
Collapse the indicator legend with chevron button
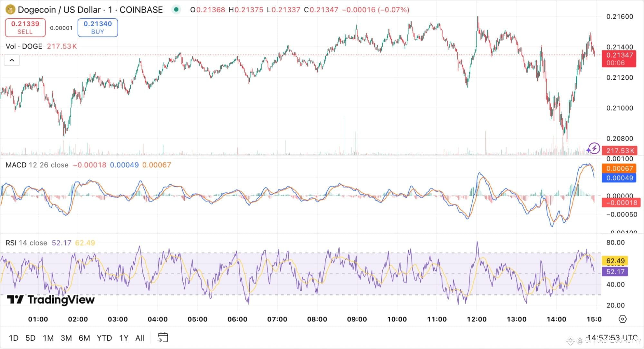click(x=12, y=60)
